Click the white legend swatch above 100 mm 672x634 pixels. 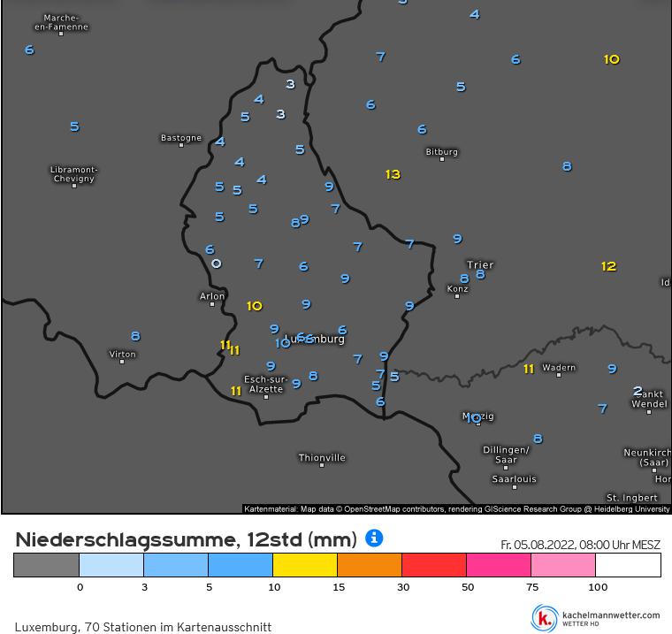[x=628, y=565]
